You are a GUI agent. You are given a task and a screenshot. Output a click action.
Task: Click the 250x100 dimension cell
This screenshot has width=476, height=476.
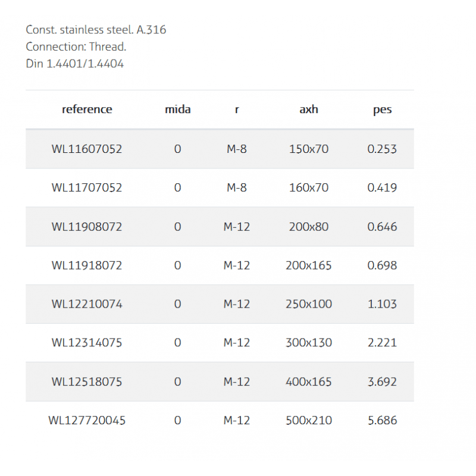click(308, 304)
